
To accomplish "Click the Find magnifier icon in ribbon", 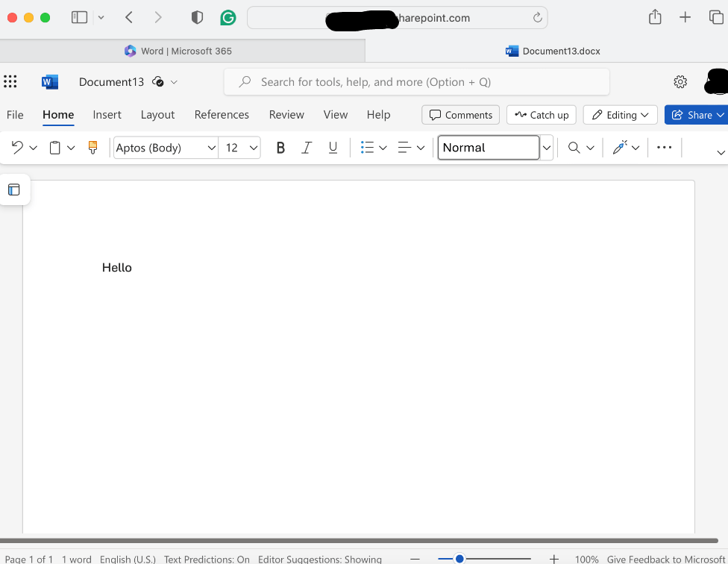I will coord(574,148).
